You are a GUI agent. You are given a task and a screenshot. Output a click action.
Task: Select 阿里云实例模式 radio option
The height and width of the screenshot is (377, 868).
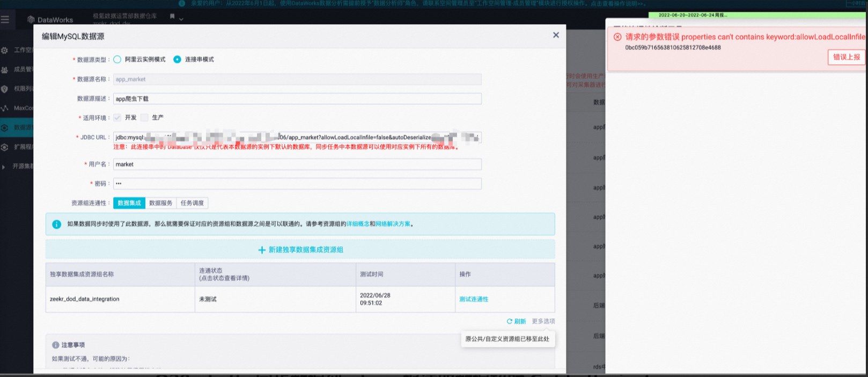coord(117,60)
